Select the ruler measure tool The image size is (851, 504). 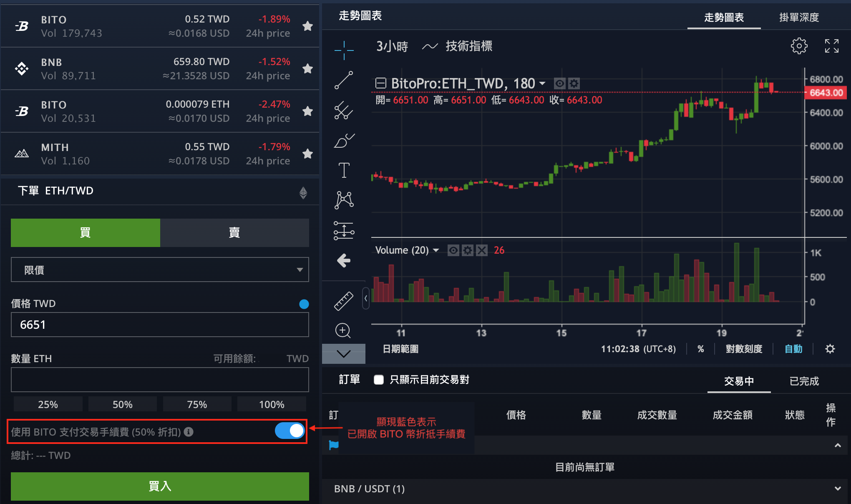[x=344, y=301]
